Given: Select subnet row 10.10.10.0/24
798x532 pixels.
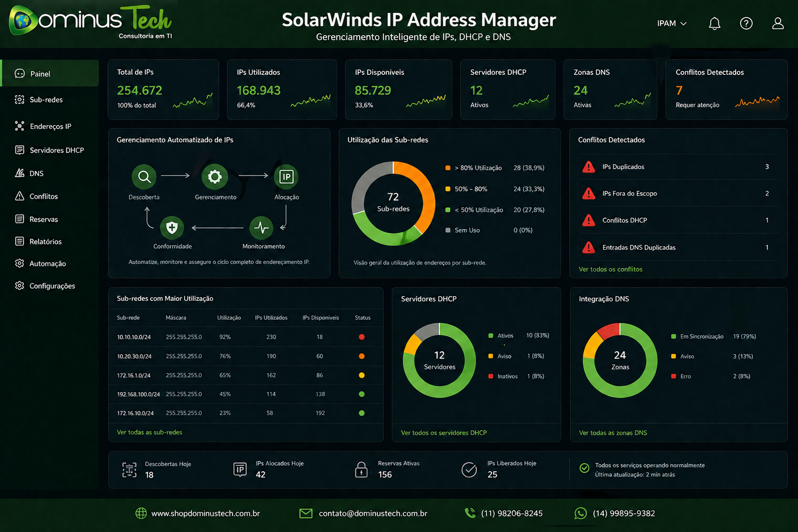Looking at the screenshot, I should point(246,337).
